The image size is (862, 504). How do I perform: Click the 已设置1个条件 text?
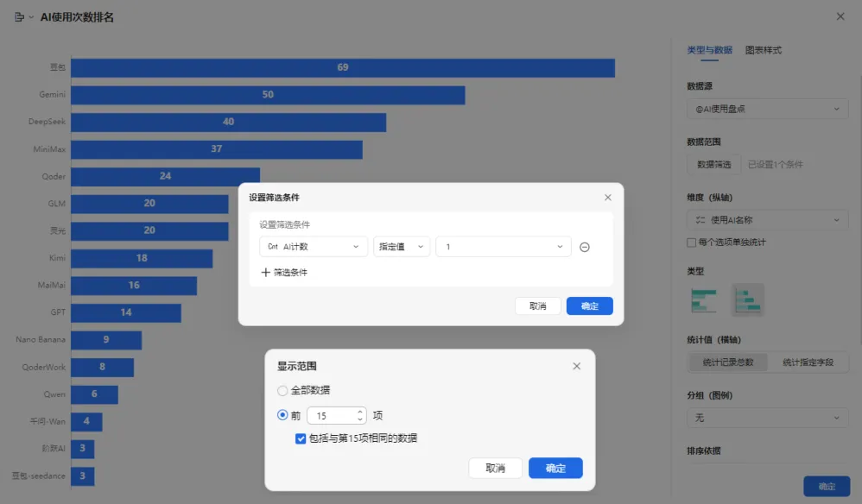[775, 164]
